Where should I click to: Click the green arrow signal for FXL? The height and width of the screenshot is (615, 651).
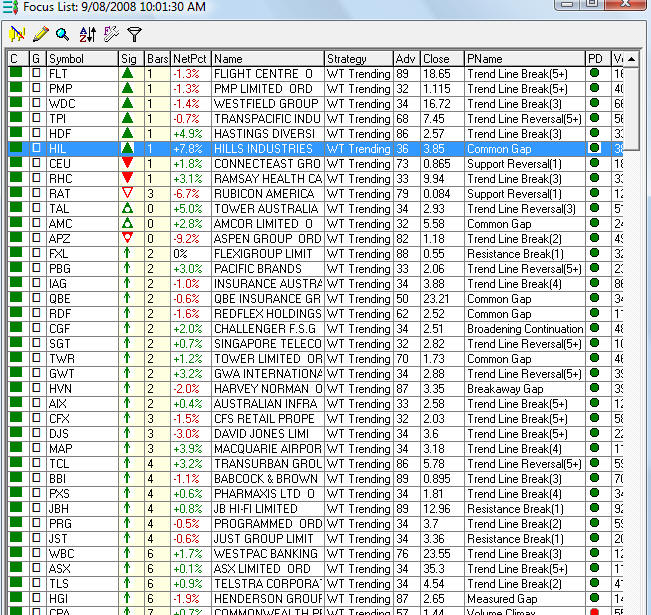[127, 253]
